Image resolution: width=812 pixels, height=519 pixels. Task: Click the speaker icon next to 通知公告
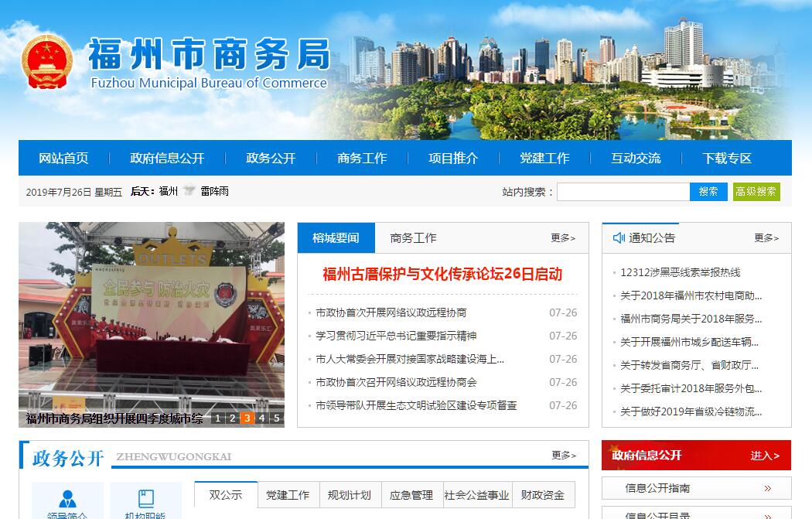pos(619,237)
